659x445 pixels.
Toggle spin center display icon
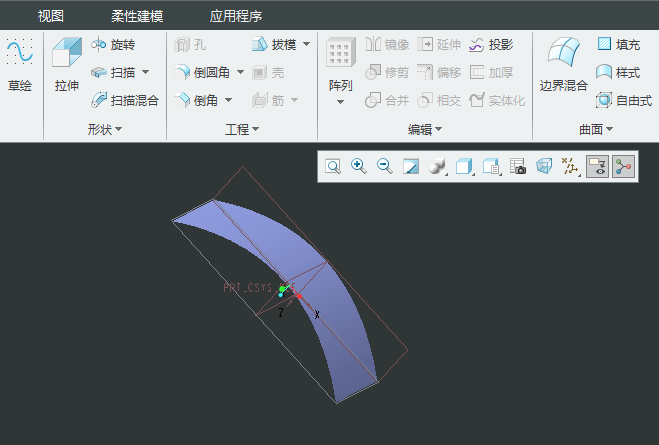click(623, 166)
